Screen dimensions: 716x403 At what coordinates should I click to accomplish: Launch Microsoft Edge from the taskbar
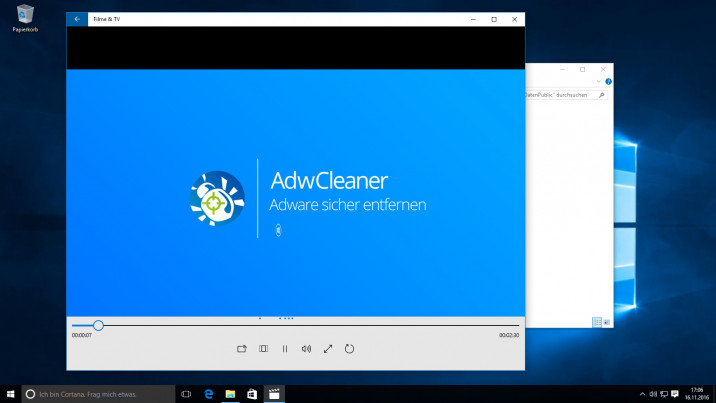point(208,394)
